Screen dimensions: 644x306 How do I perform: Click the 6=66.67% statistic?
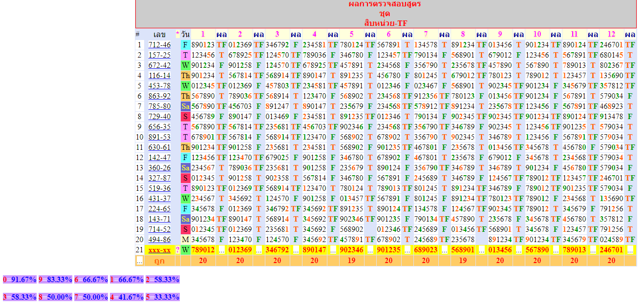click(x=91, y=280)
